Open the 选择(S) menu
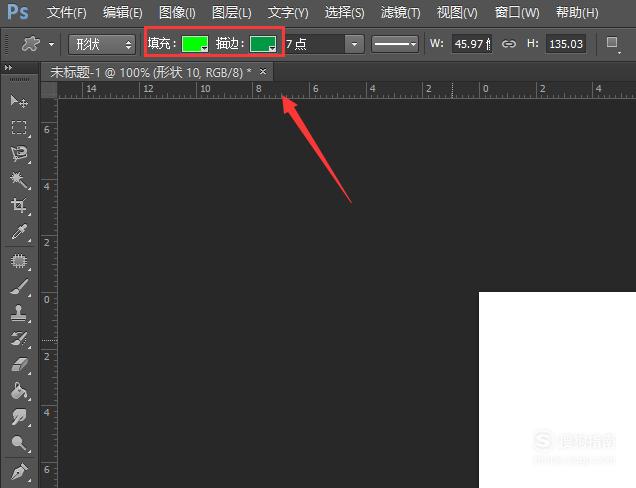The image size is (636, 488). click(344, 13)
